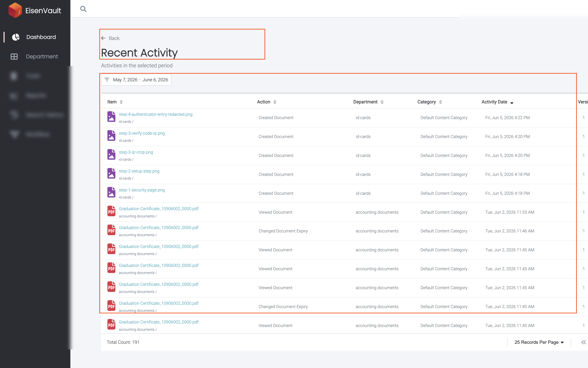Open Graduation Certificate link dated 11:53 AM

coord(159,209)
